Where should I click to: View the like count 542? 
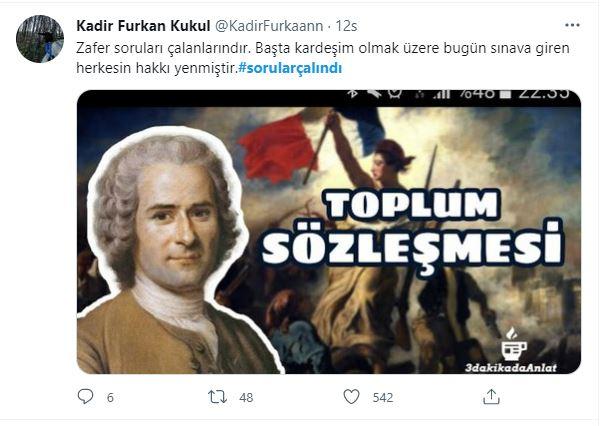click(383, 397)
